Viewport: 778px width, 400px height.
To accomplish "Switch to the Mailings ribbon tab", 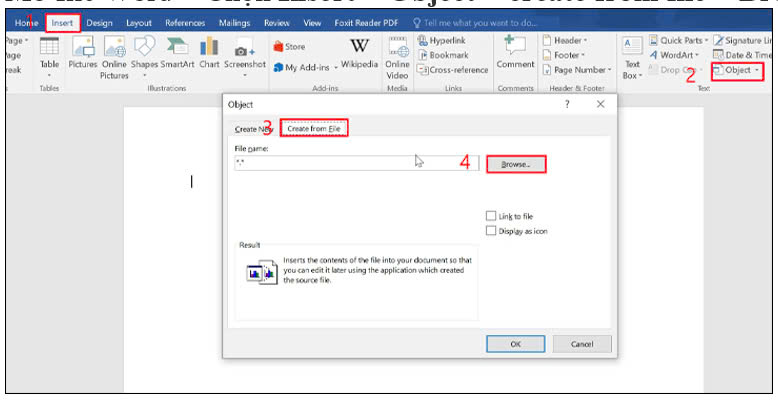I will click(x=234, y=23).
